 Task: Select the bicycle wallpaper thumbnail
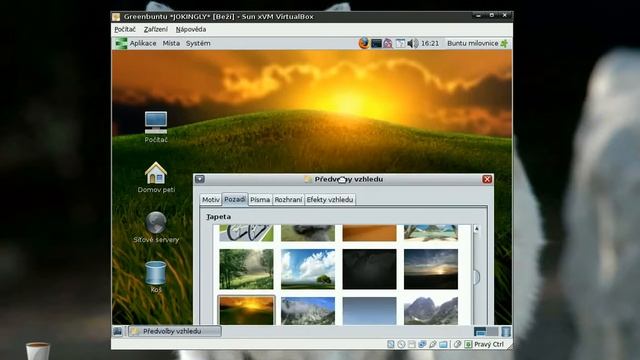(246, 233)
